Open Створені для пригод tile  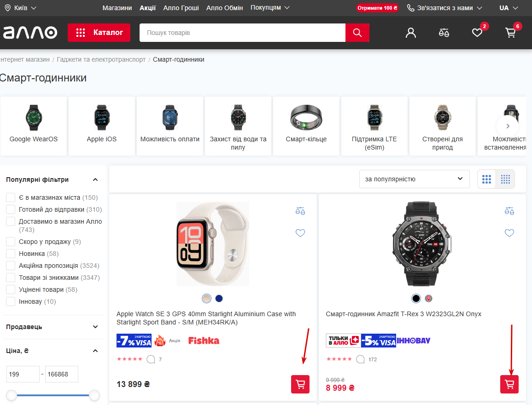(x=443, y=126)
